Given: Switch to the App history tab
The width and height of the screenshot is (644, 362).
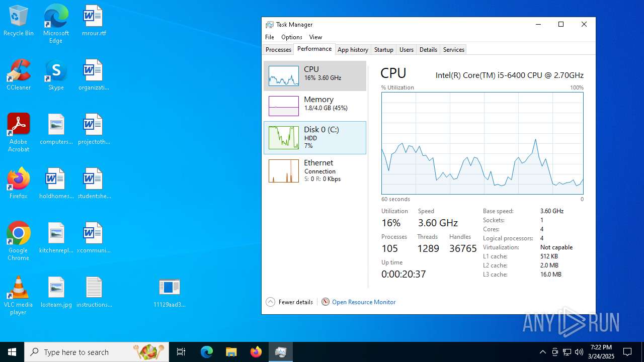Looking at the screenshot, I should (x=353, y=50).
